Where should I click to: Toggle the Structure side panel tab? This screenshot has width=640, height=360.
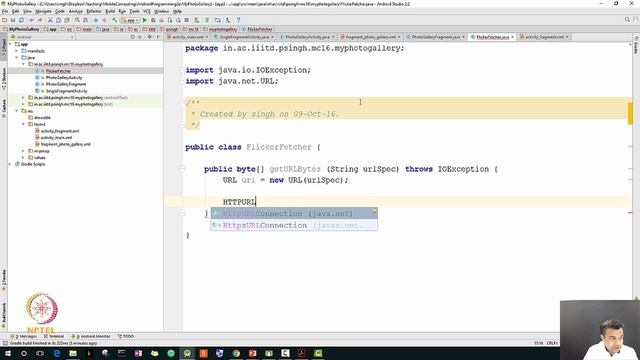tap(4, 79)
